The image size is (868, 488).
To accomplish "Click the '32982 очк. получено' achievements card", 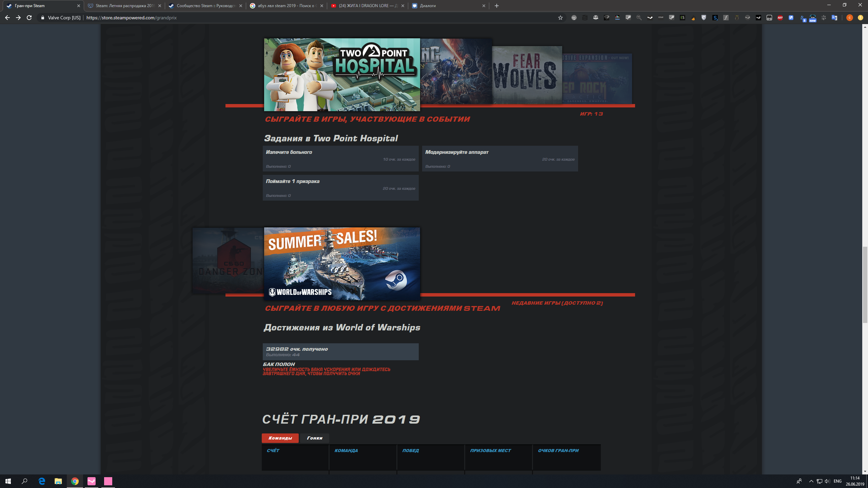I will coord(340,352).
